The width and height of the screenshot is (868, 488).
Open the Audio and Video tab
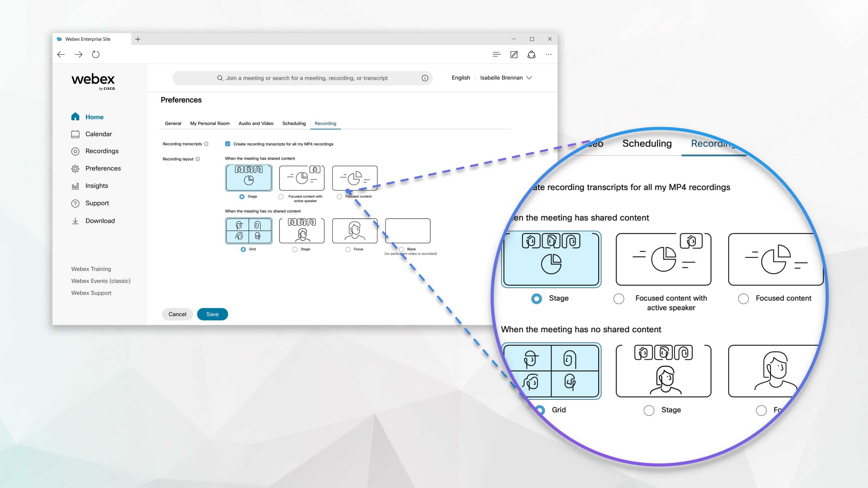[x=256, y=123]
